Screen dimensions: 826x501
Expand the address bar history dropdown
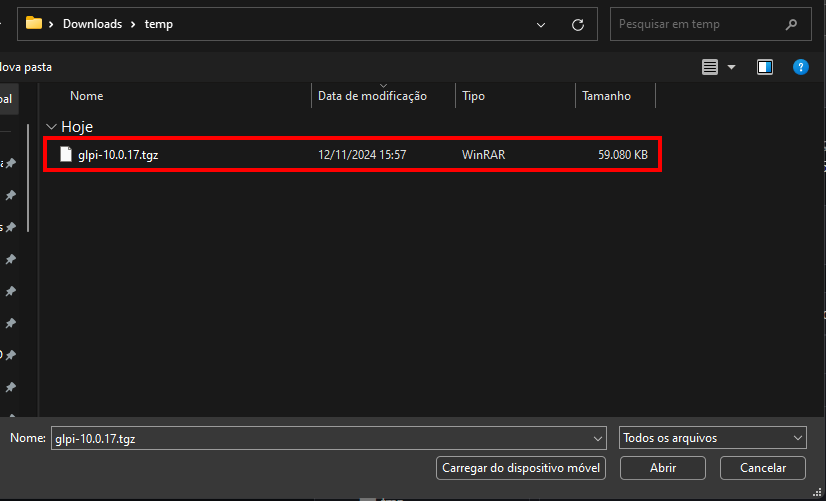coord(541,24)
